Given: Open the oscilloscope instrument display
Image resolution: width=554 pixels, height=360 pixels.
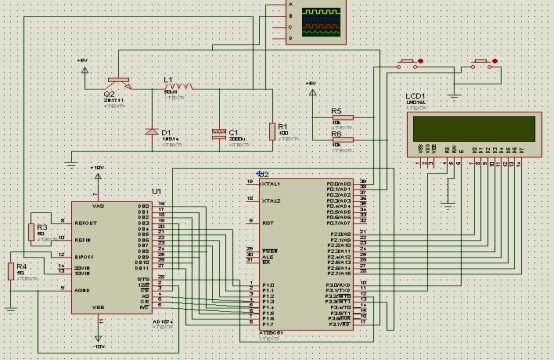Looking at the screenshot, I should [321, 22].
